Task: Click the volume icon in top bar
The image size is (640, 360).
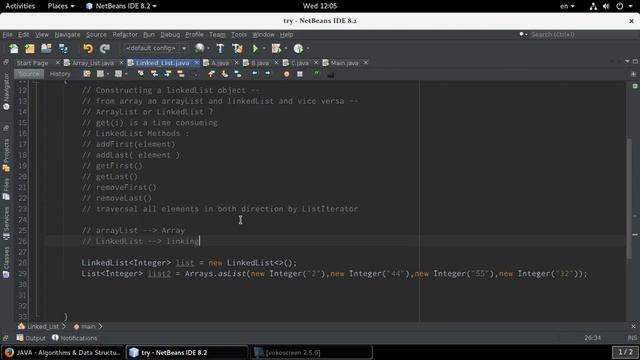Action: point(606,6)
